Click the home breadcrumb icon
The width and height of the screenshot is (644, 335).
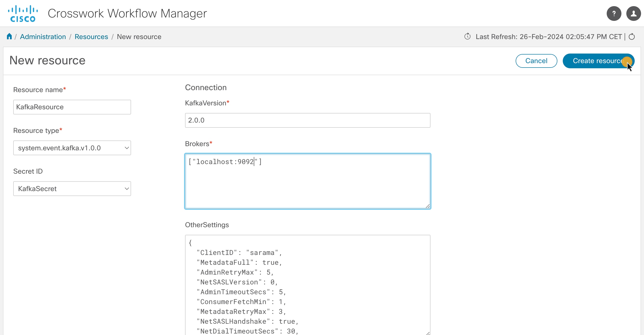[9, 36]
